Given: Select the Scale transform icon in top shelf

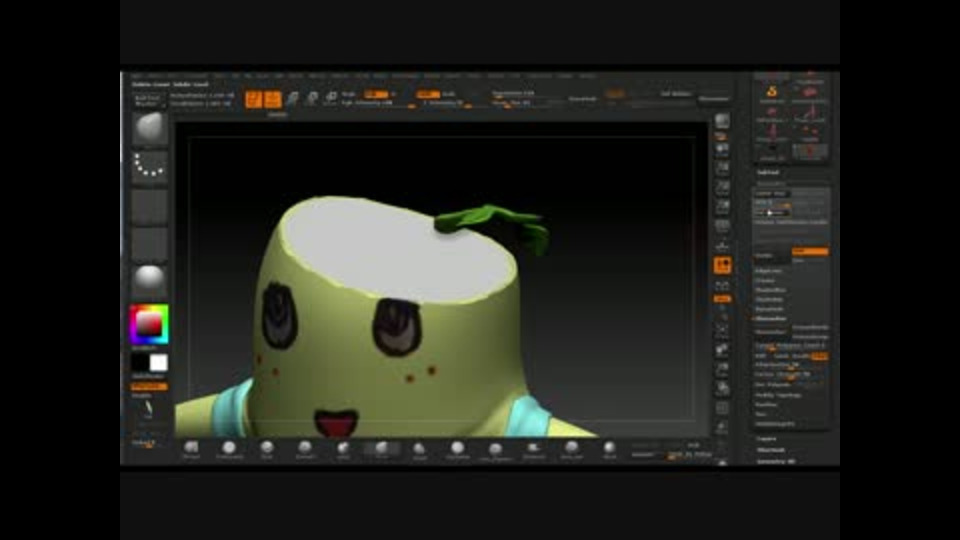Looking at the screenshot, I should tap(312, 99).
